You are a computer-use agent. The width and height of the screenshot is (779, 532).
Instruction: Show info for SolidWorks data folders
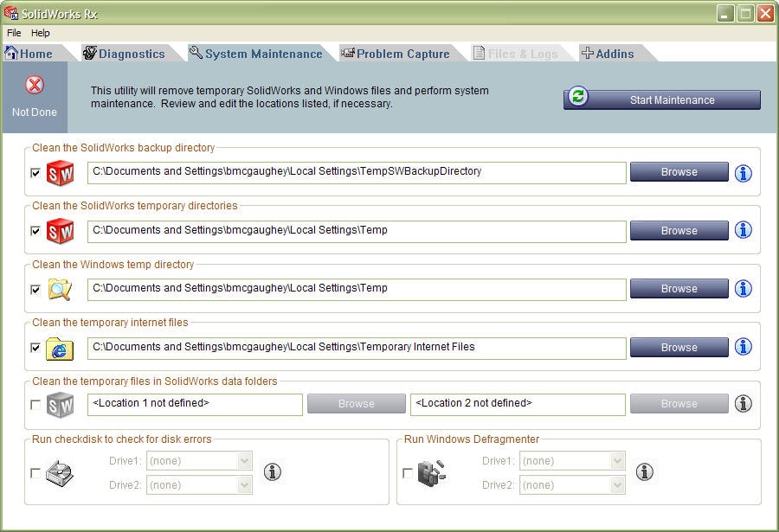pyautogui.click(x=744, y=403)
